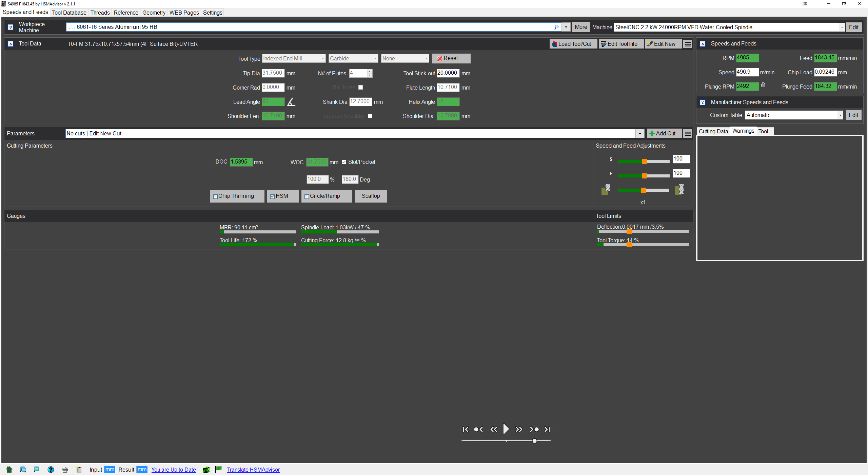
Task: Open the Cutting Data tab
Action: pos(713,131)
